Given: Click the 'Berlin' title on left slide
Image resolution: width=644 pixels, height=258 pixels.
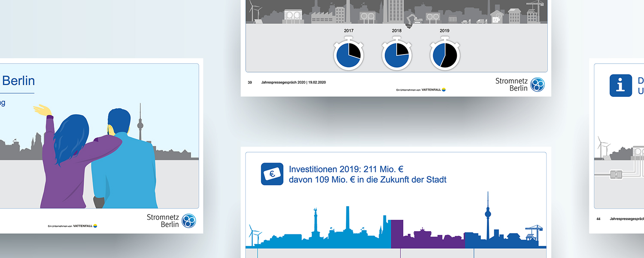Looking at the screenshot, I should 18,81.
